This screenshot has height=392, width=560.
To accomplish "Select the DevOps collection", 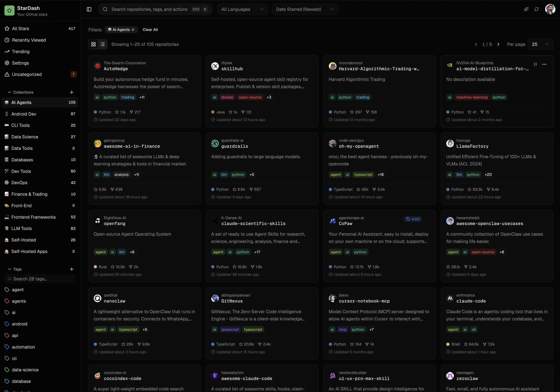I will pos(40,183).
